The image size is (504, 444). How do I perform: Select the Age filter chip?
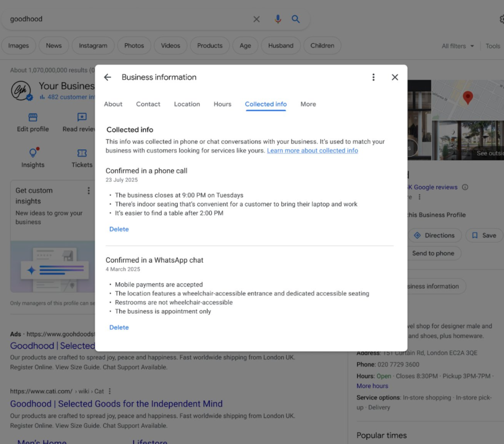(x=245, y=46)
